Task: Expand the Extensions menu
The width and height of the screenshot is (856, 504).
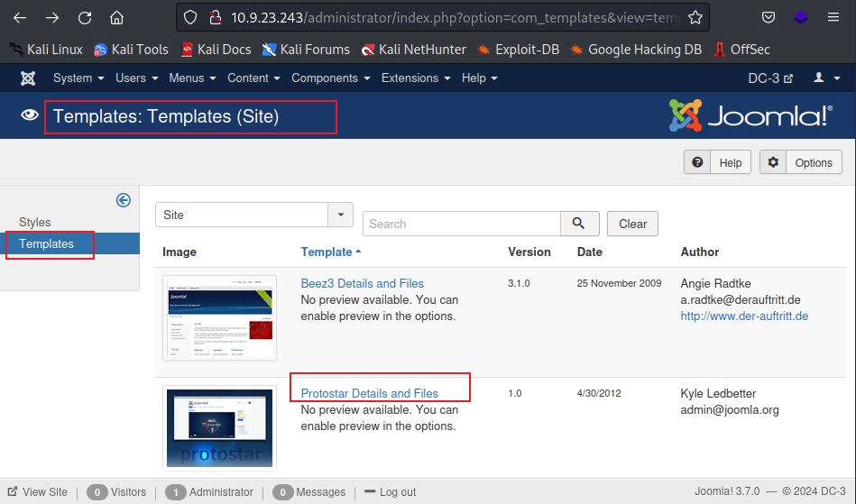Action: [x=416, y=78]
